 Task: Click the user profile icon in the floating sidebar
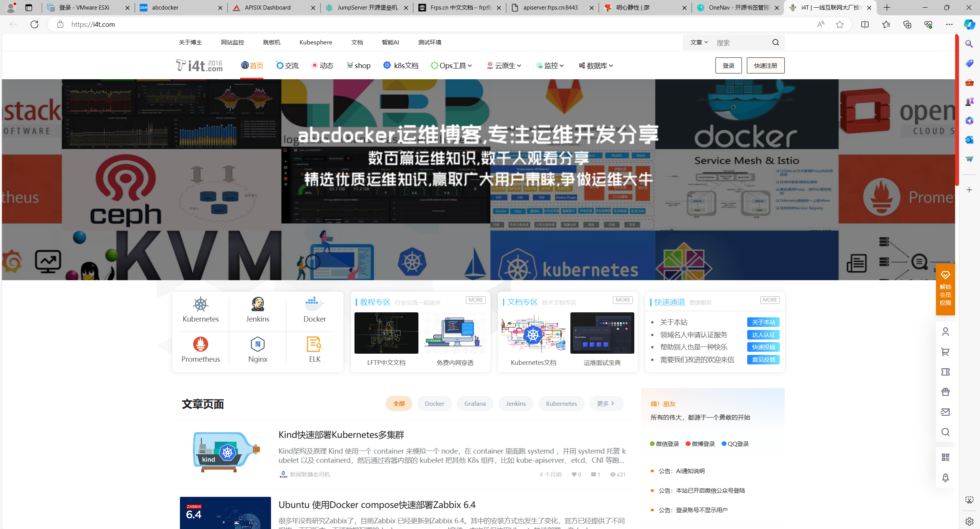[946, 331]
